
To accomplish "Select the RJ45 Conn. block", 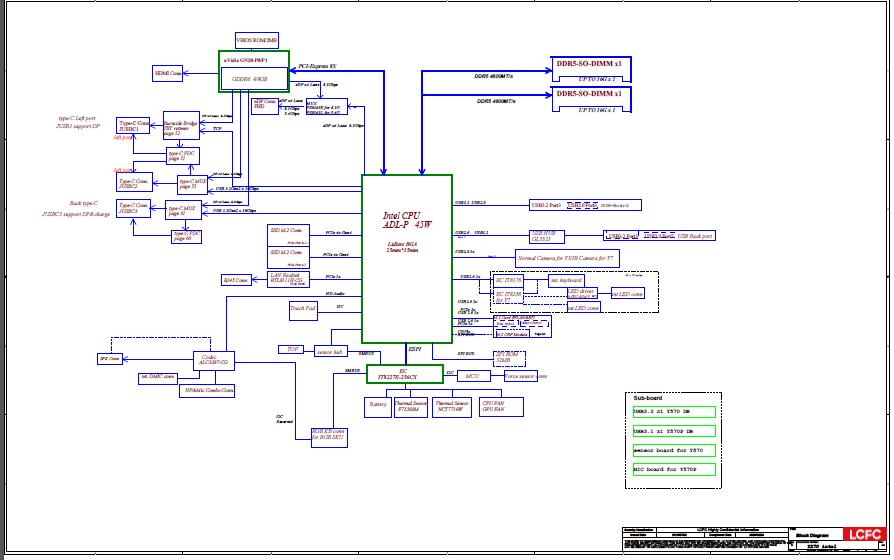I will 236,280.
